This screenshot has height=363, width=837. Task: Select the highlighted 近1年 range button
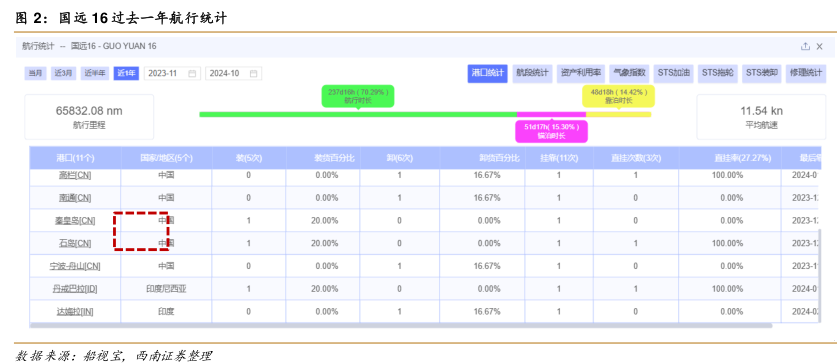127,74
